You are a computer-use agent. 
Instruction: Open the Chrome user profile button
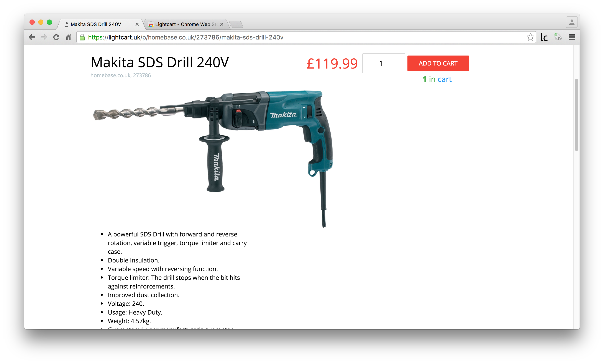coord(572,22)
